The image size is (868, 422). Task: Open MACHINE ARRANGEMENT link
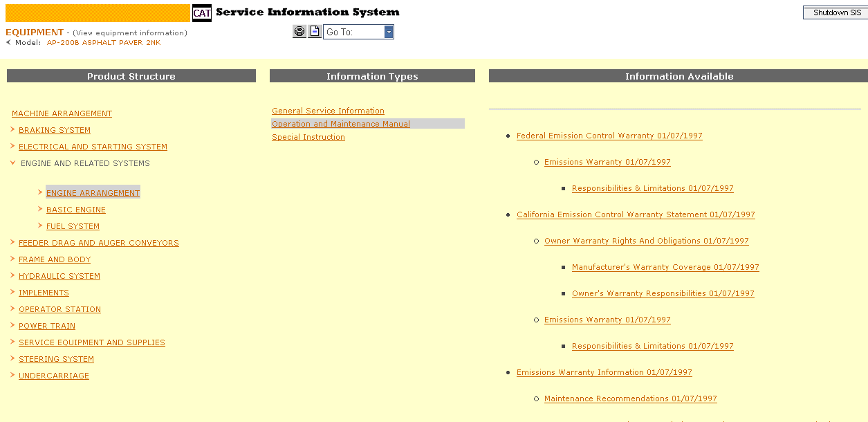tap(62, 113)
